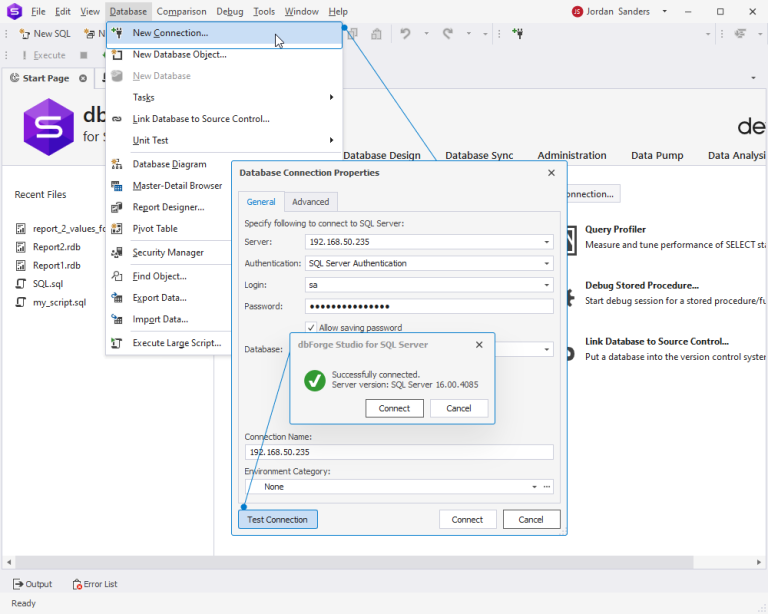Image resolution: width=768 pixels, height=614 pixels.
Task: Click the New Connection plug icon in menu
Action: coord(117,33)
